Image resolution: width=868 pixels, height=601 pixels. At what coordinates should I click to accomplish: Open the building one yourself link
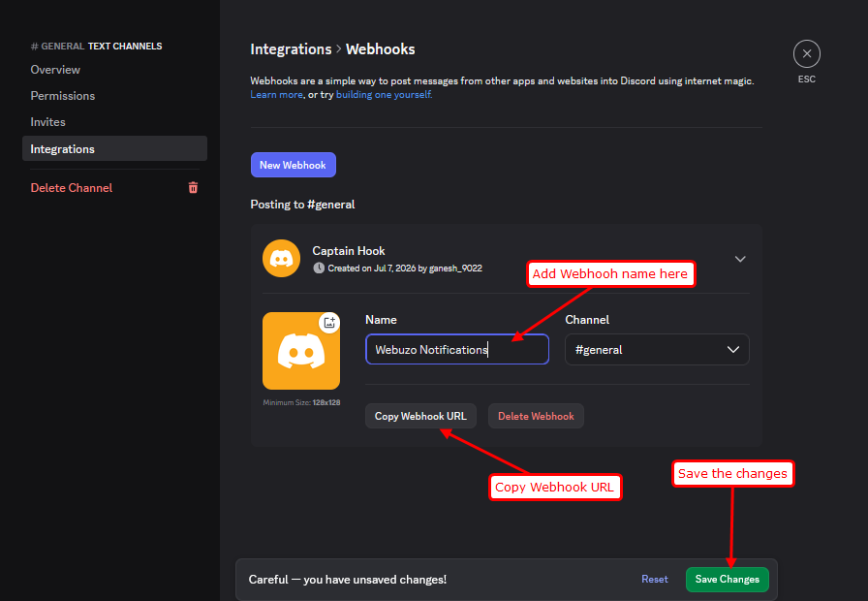[383, 95]
